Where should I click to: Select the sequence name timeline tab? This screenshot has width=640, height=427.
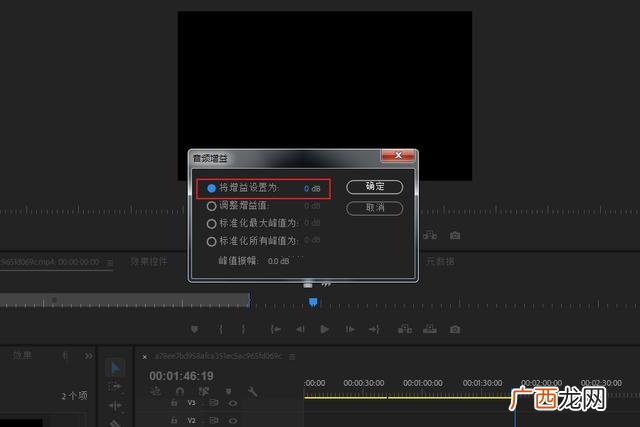(218, 356)
